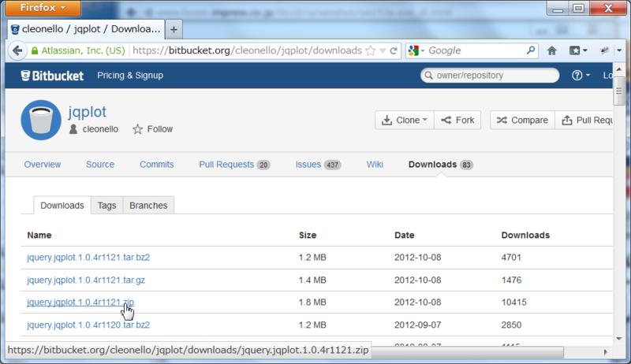The height and width of the screenshot is (364, 631).
Task: Open the add-on dropdown arrow at far right
Action: click(x=619, y=50)
